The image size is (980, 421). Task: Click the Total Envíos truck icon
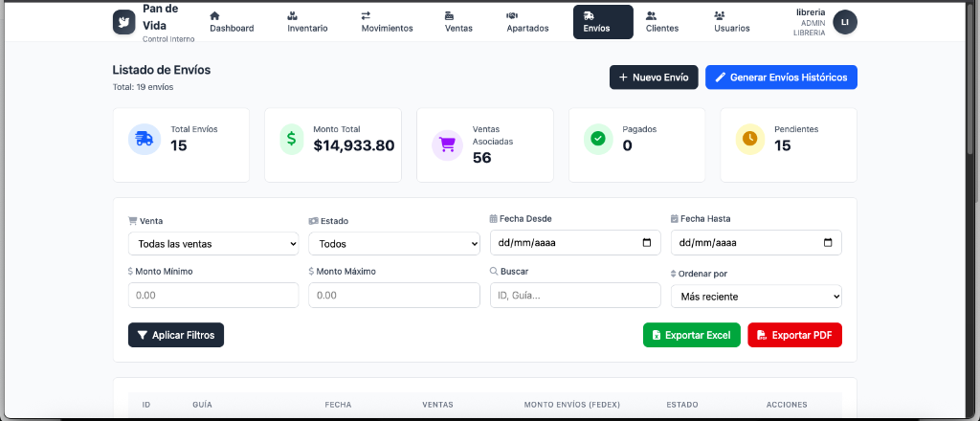point(145,139)
